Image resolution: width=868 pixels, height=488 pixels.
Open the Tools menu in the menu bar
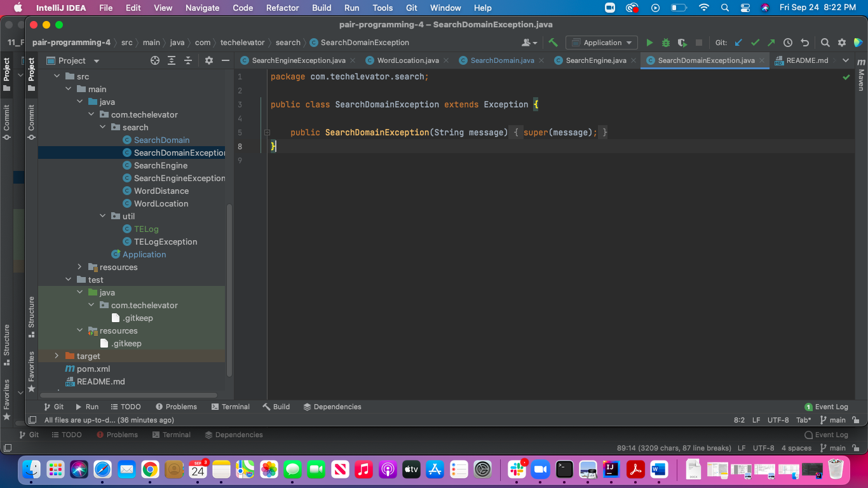pos(383,8)
